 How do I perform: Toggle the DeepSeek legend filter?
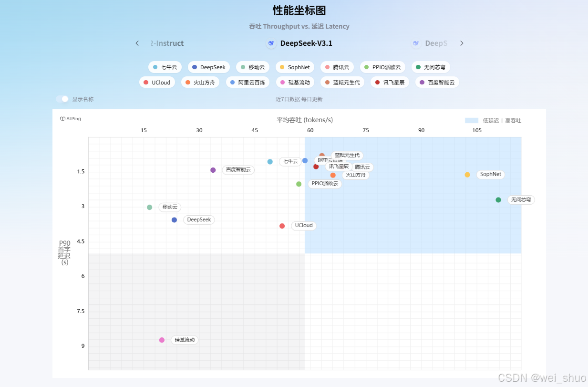pos(209,67)
